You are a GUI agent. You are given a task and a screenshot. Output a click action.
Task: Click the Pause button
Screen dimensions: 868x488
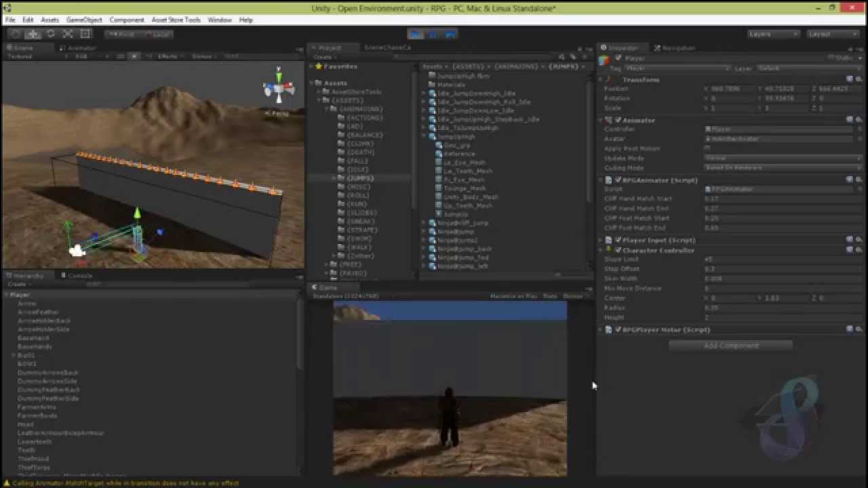point(433,34)
